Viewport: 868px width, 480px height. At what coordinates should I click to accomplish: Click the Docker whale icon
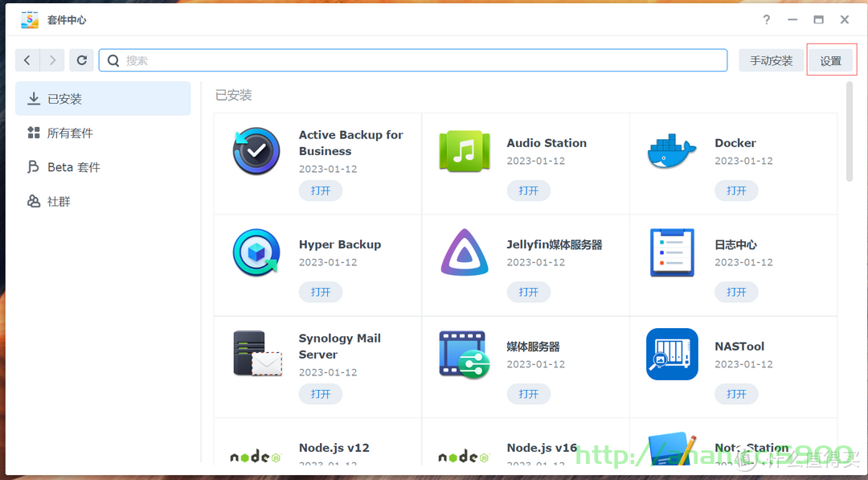click(671, 151)
